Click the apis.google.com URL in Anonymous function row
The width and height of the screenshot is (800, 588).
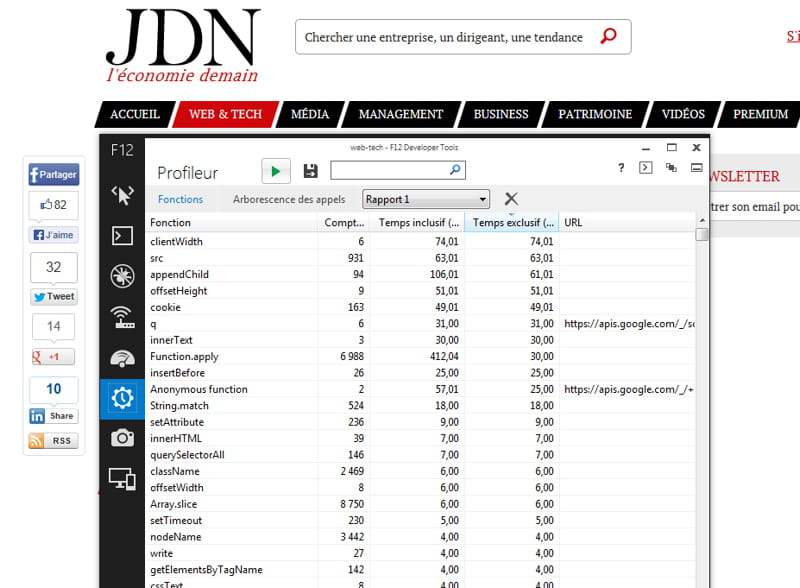click(629, 389)
